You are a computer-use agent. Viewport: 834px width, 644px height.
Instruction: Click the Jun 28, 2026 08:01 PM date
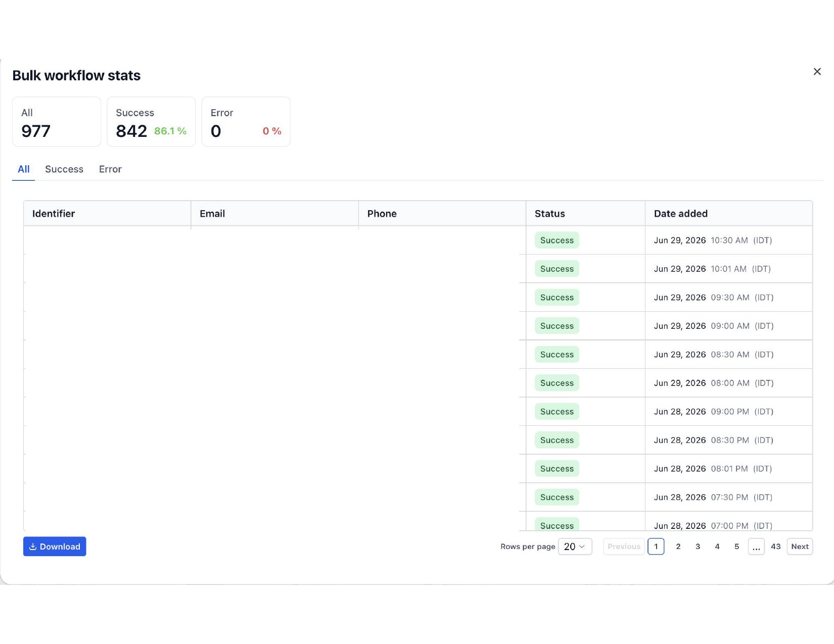coord(713,469)
